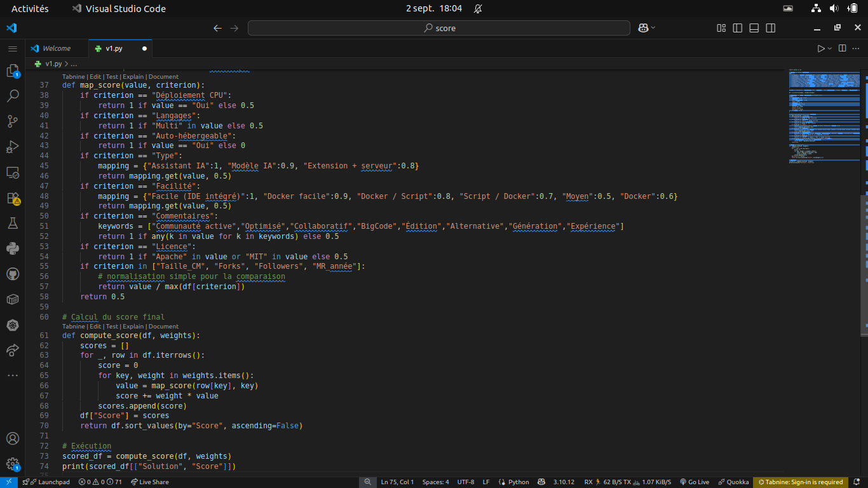Open the Copilot chat icon

tap(643, 28)
